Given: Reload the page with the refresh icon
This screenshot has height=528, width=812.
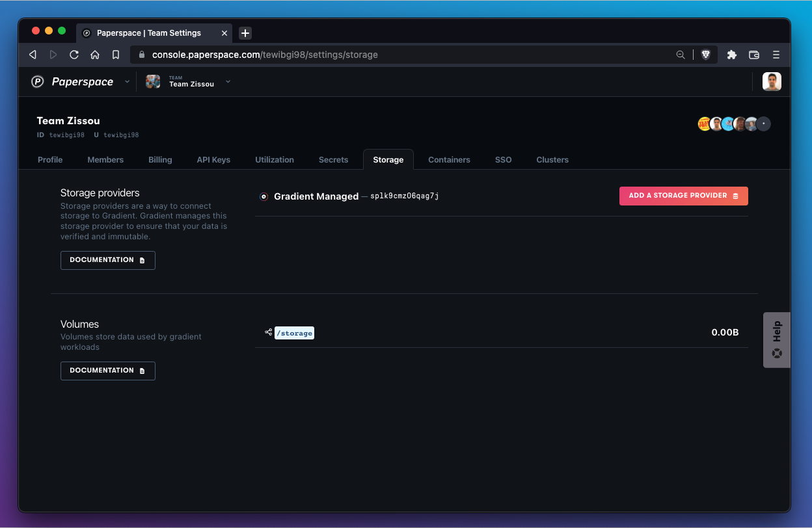Looking at the screenshot, I should (74, 55).
